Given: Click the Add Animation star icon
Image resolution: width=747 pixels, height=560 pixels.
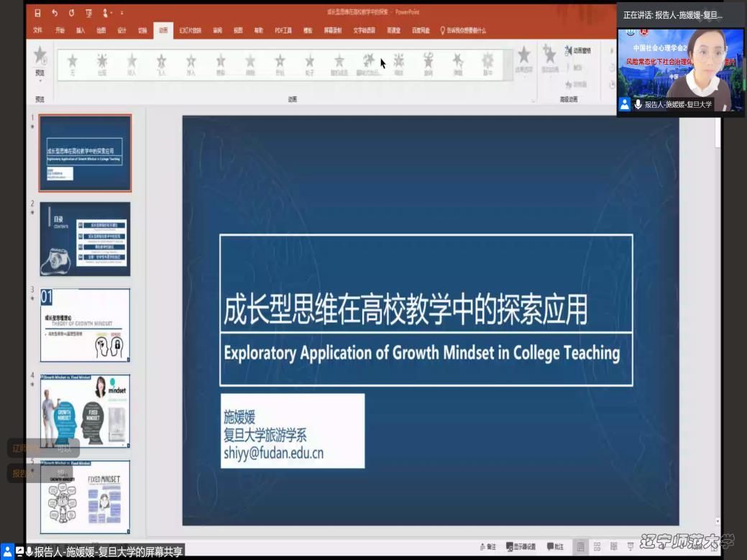Looking at the screenshot, I should tap(550, 58).
